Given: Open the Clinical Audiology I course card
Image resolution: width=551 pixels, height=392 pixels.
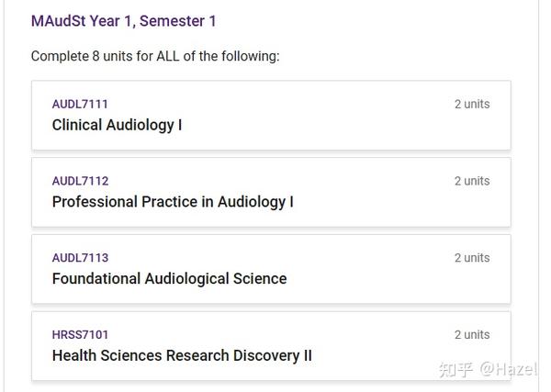Looking at the screenshot, I should coord(271,115).
